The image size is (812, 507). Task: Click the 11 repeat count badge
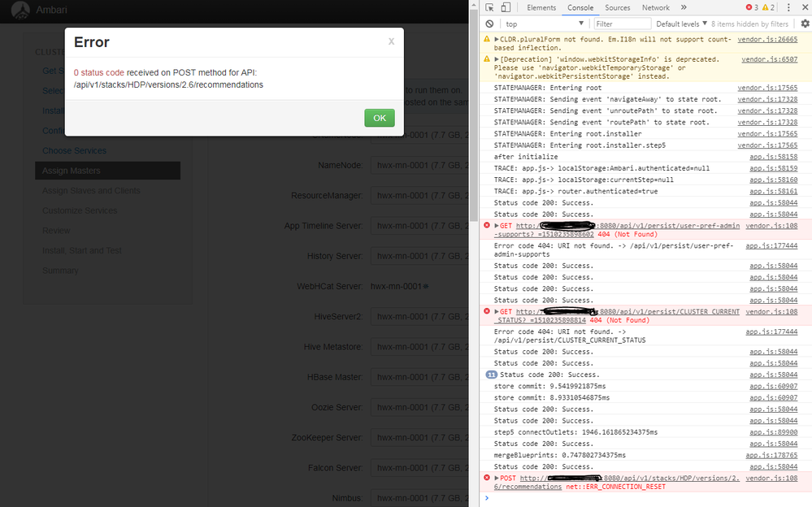pyautogui.click(x=491, y=375)
